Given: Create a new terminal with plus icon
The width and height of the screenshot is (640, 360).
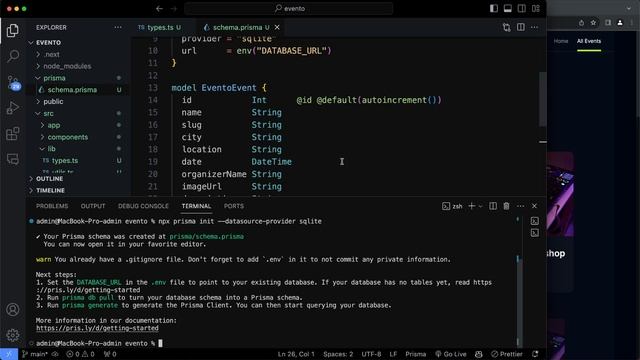Looking at the screenshot, I should 471,206.
